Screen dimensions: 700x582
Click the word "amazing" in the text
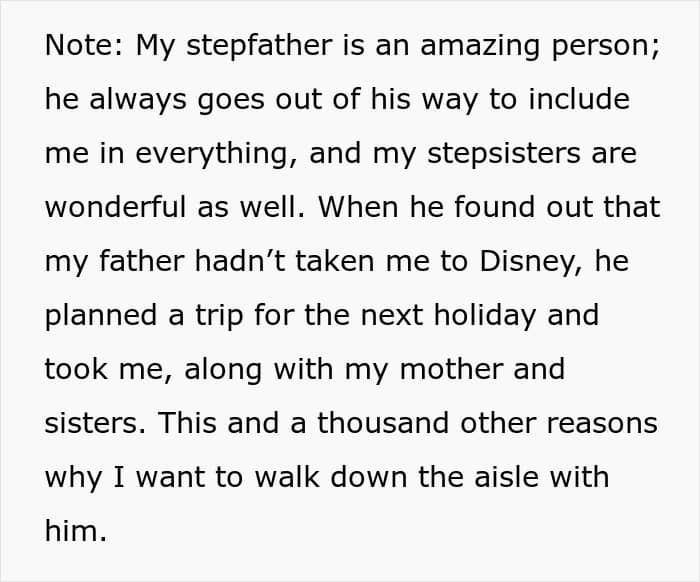pyautogui.click(x=480, y=46)
